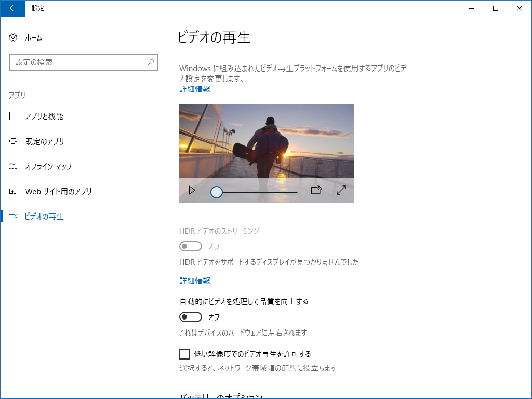
Task: Open the first 詳細情報 link below the description
Action: click(x=194, y=89)
